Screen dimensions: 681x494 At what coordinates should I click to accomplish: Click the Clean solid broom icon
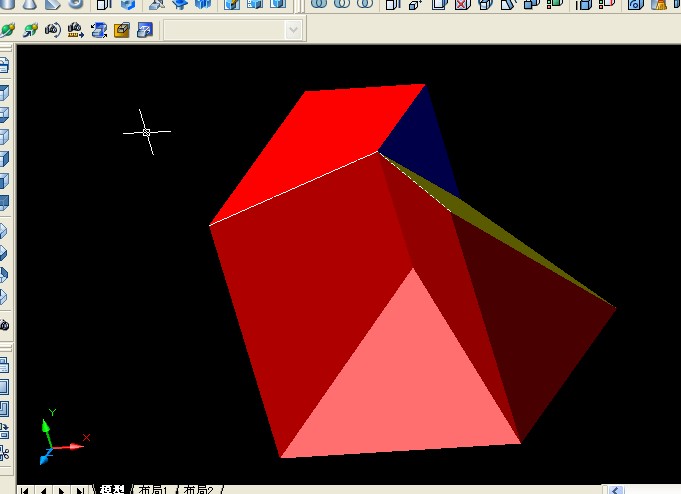tap(659, 4)
